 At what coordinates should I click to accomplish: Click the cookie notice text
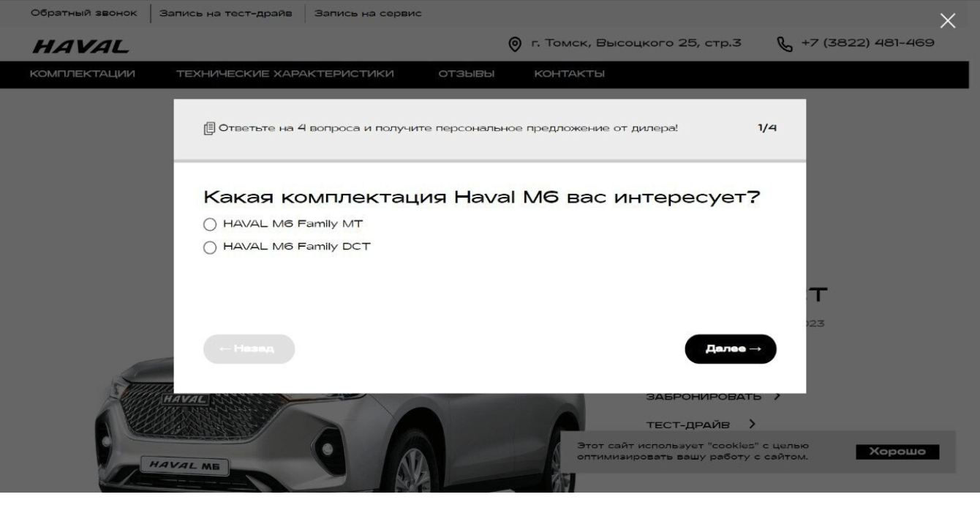click(693, 452)
